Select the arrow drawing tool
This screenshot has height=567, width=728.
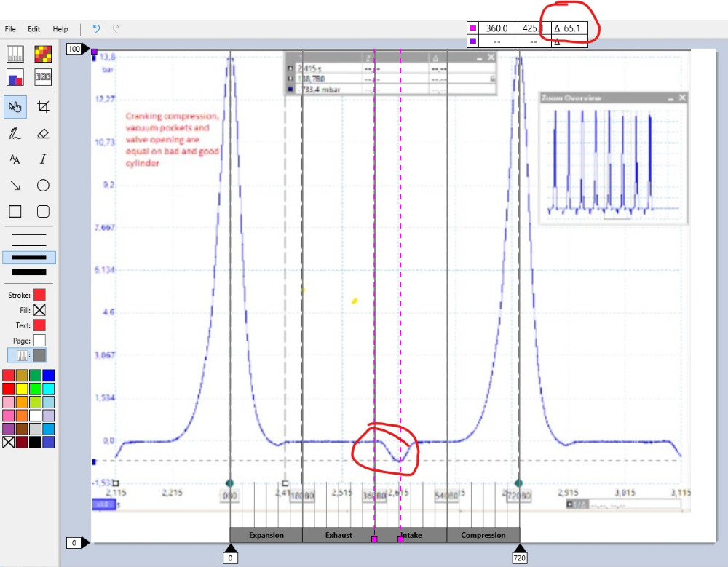tap(15, 186)
